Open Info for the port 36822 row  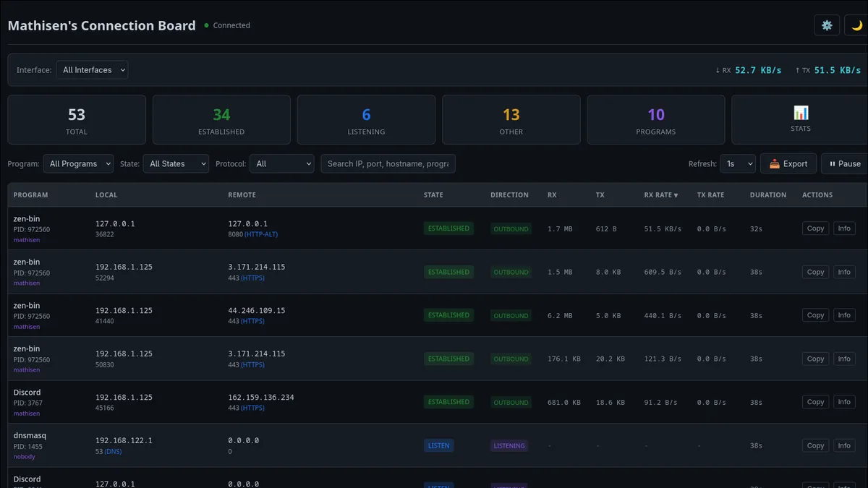pos(844,228)
